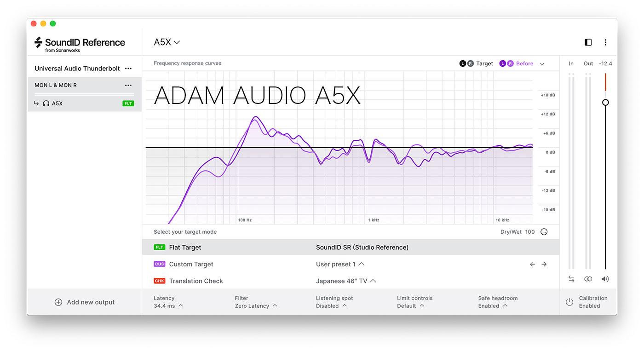Adjust the output volume slider knob
644x351 pixels.
(x=605, y=102)
